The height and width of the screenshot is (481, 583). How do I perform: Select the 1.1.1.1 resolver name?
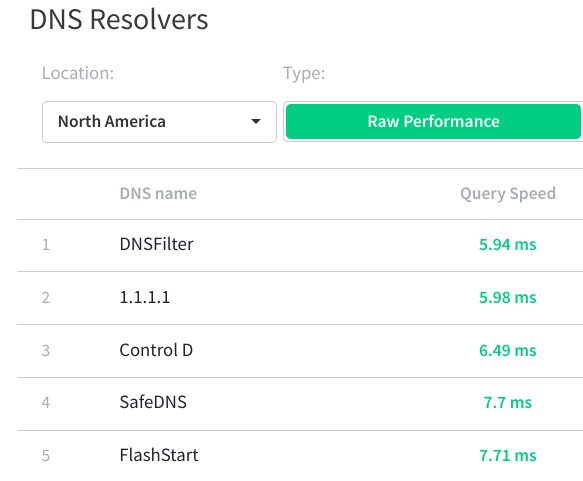pyautogui.click(x=145, y=297)
